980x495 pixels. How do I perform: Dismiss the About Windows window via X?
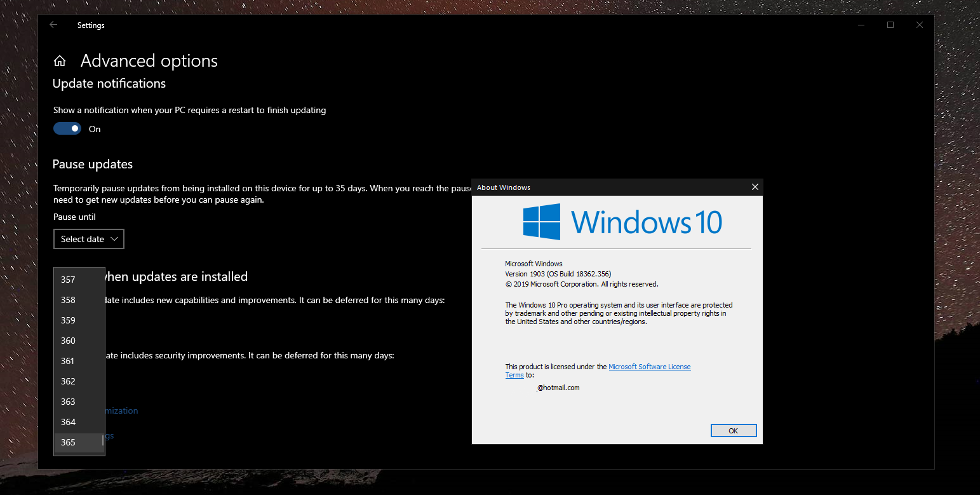[755, 187]
